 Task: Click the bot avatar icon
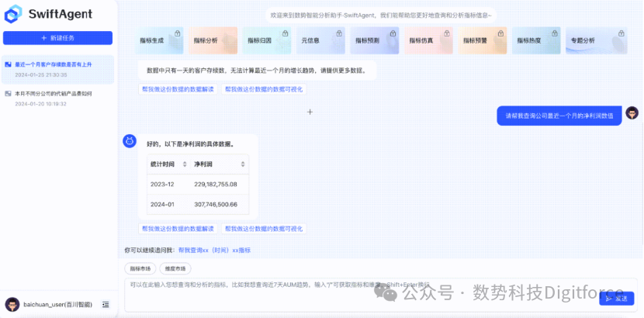pyautogui.click(x=130, y=141)
